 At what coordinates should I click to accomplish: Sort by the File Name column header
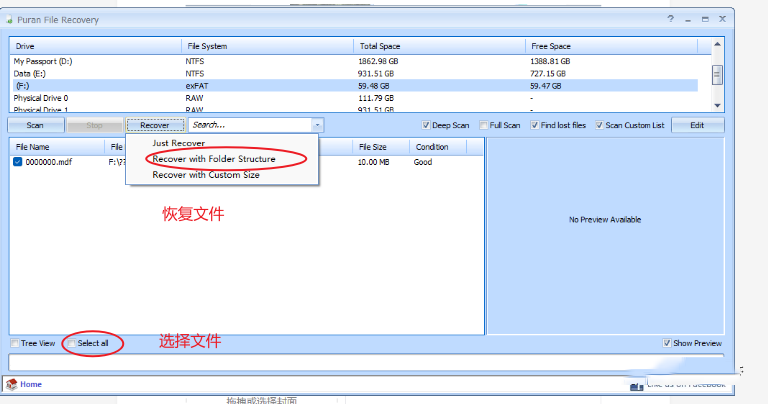click(x=57, y=147)
